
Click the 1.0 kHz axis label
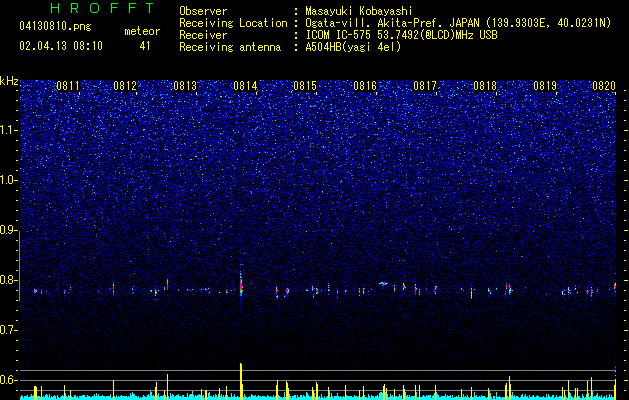pos(9,180)
